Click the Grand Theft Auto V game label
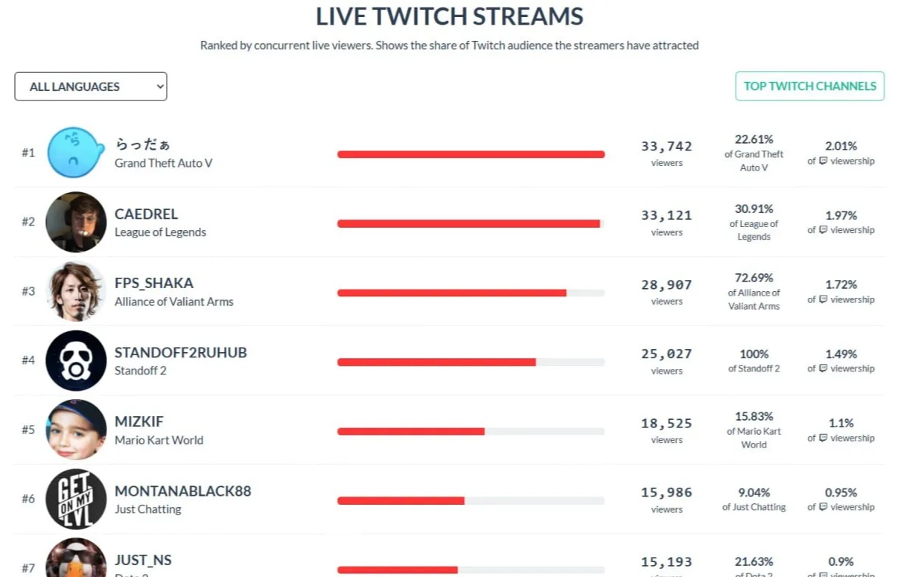This screenshot has height=577, width=924. 163,163
